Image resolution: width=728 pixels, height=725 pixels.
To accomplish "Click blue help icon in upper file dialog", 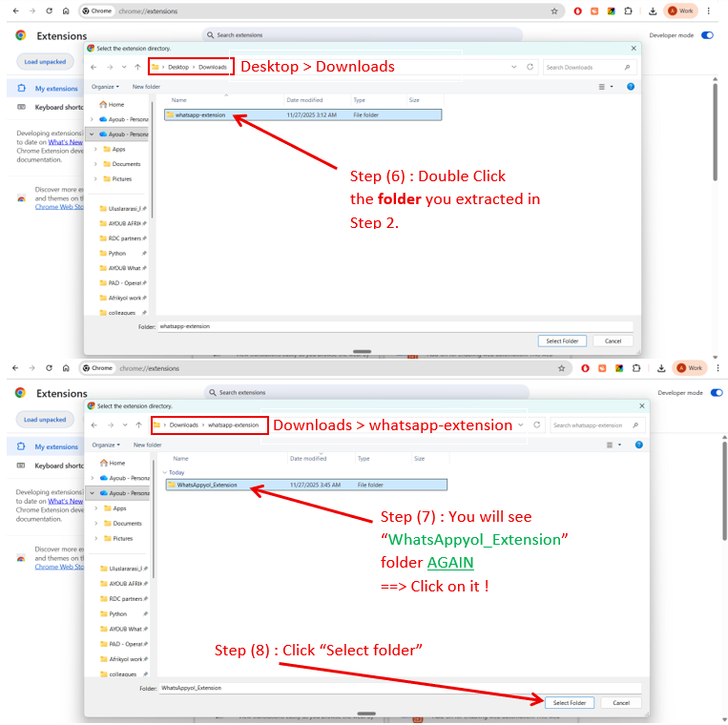I will pos(631,87).
